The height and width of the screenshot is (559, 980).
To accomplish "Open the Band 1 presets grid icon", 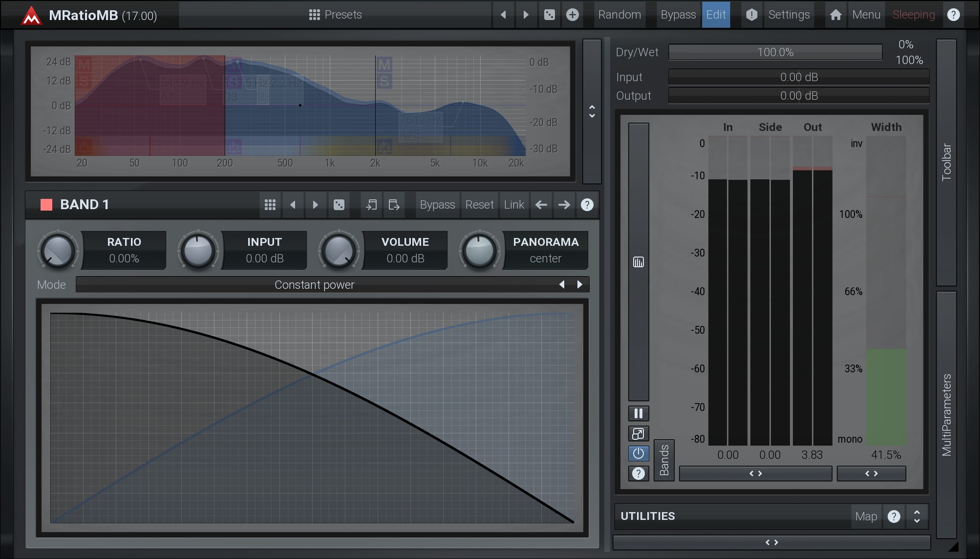I will (x=270, y=205).
